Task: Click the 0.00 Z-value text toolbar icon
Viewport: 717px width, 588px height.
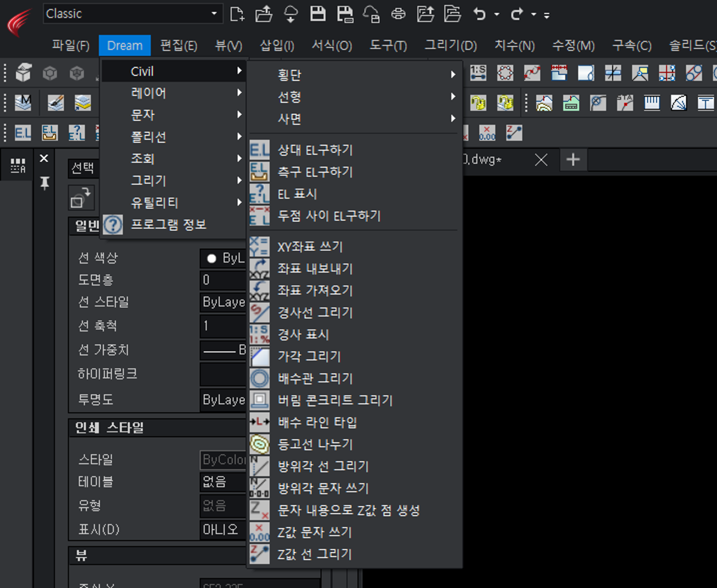Action: [487, 133]
